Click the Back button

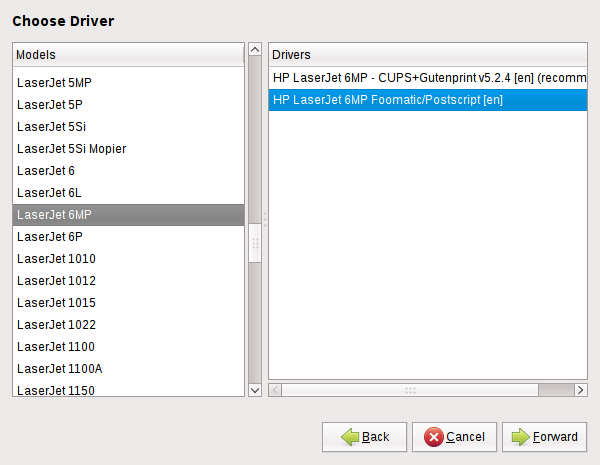pyautogui.click(x=364, y=437)
